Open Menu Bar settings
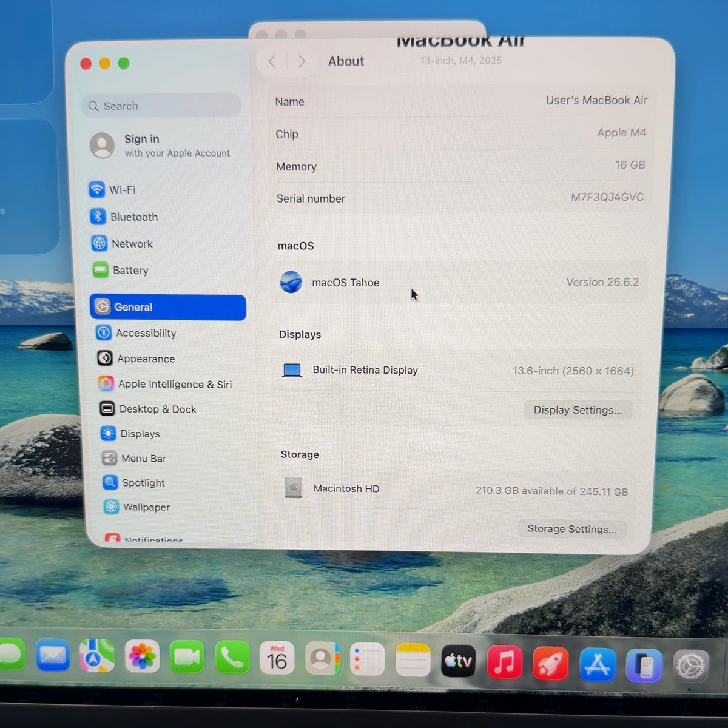This screenshot has height=728, width=728. tap(135, 458)
